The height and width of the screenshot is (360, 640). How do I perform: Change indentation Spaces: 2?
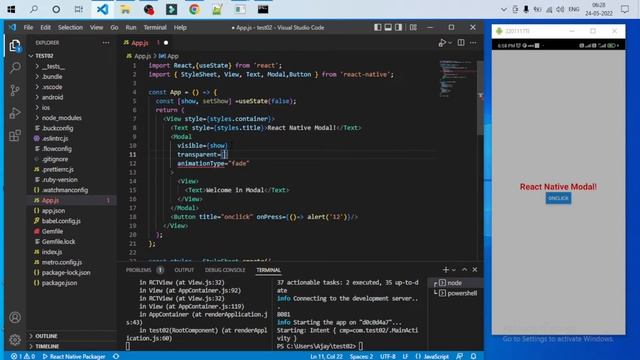(x=361, y=356)
